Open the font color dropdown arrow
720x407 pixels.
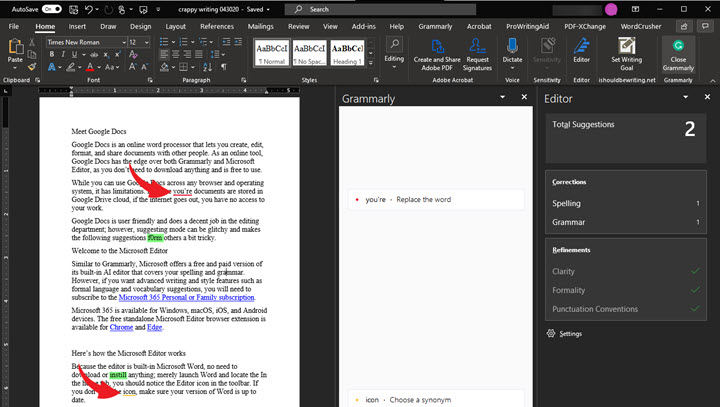99,68
